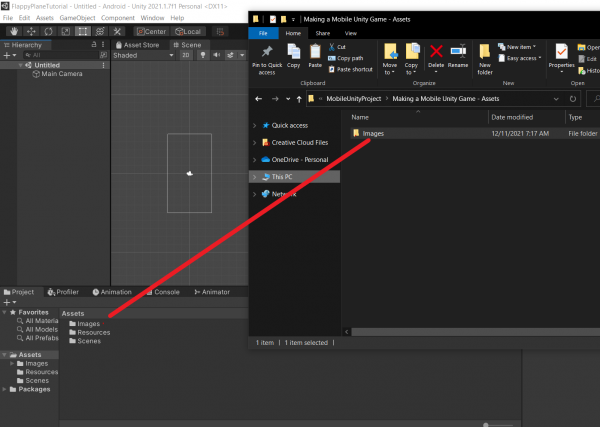The image size is (600, 427).
Task: Collapse Assets folder in Project tree
Action: [x=4, y=355]
